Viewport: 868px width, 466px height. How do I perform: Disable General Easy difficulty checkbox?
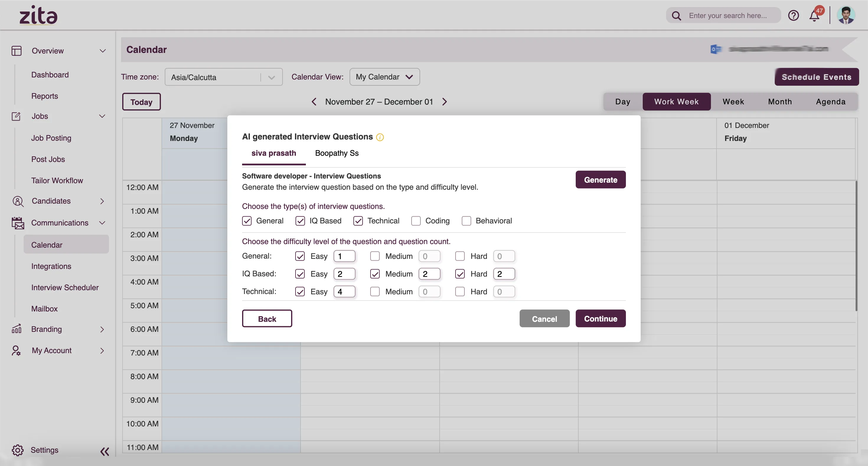[300, 256]
